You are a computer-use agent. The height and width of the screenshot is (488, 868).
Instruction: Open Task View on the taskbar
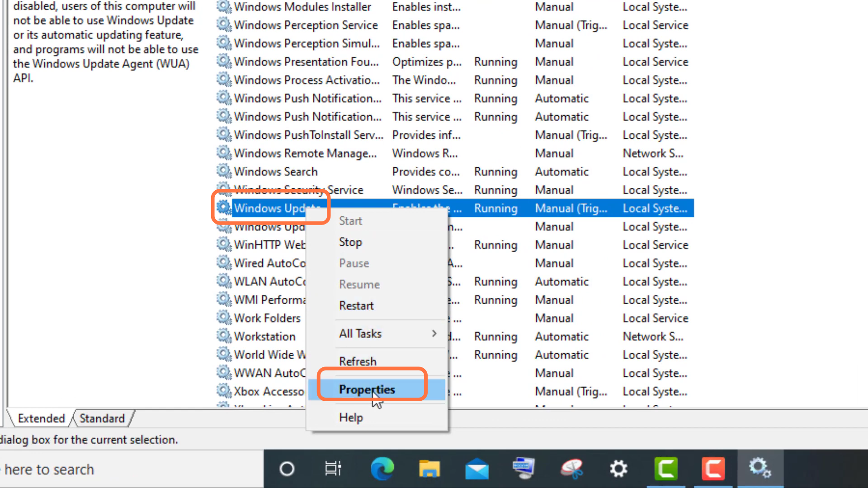(x=333, y=469)
